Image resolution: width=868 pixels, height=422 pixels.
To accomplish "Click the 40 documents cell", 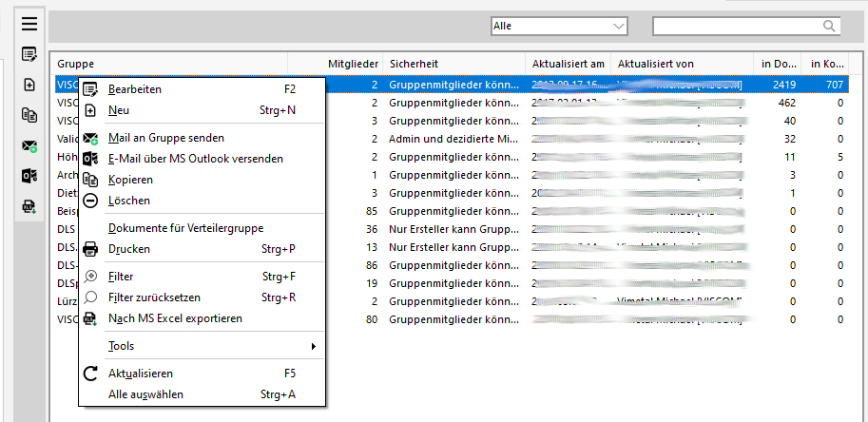I will [790, 121].
